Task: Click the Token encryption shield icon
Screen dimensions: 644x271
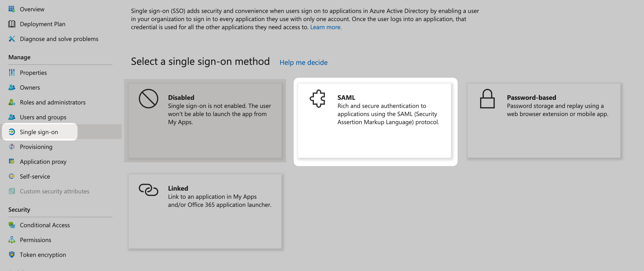Action: (12, 255)
